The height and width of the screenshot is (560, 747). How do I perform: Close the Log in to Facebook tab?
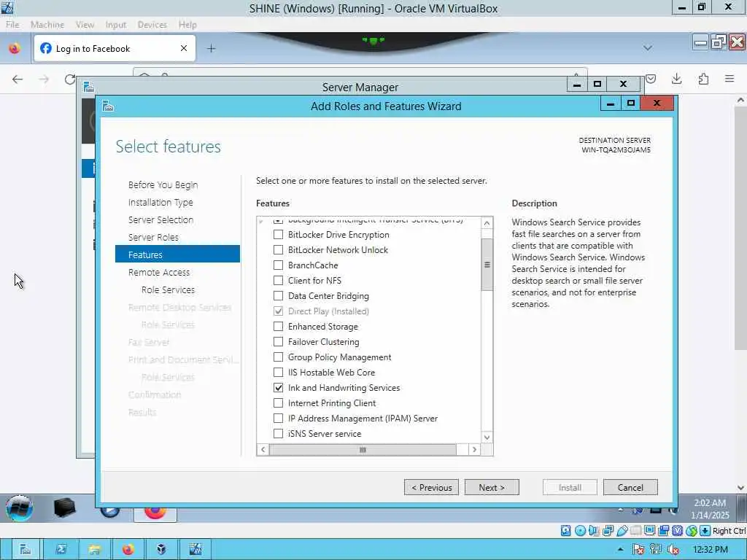coord(184,49)
